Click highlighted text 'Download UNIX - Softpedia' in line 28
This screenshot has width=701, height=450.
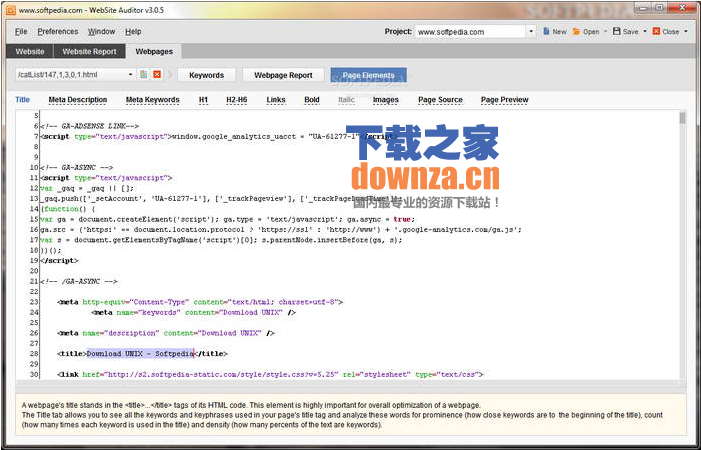tap(140, 353)
